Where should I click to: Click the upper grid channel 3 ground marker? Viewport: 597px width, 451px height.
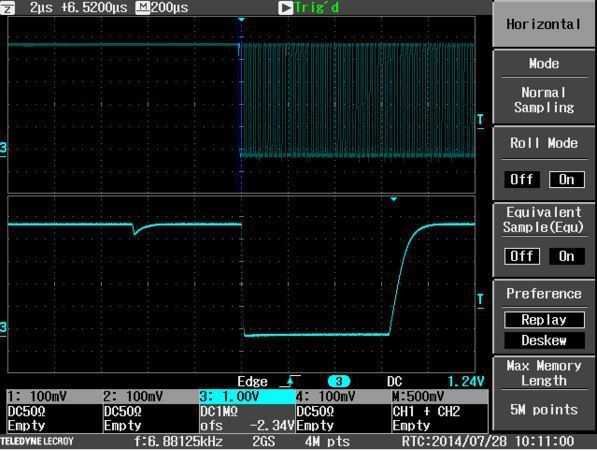click(3, 148)
